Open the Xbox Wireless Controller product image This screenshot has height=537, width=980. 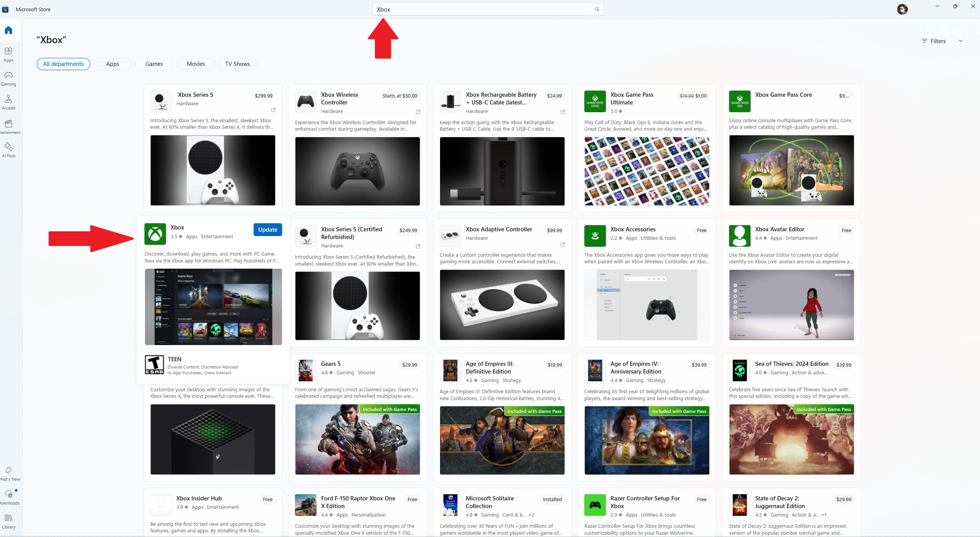click(x=357, y=171)
